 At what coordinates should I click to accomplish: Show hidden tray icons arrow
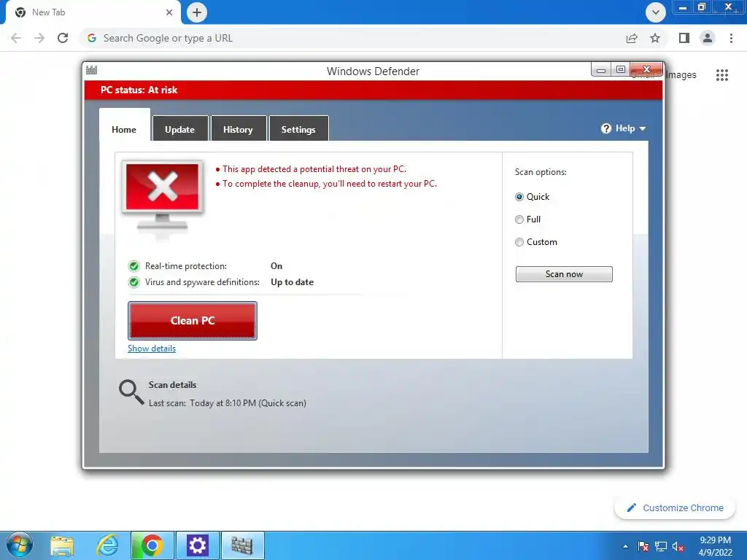(625, 546)
